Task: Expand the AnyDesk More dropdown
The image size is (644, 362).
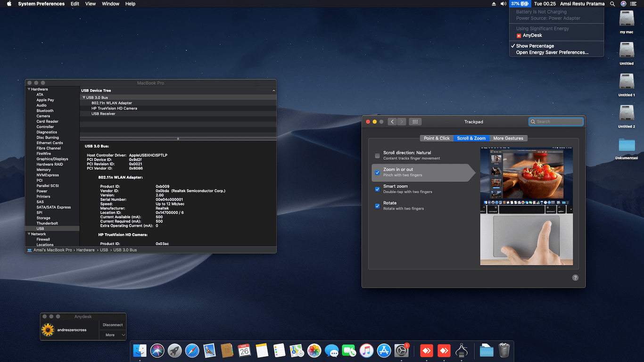Action: point(113,335)
